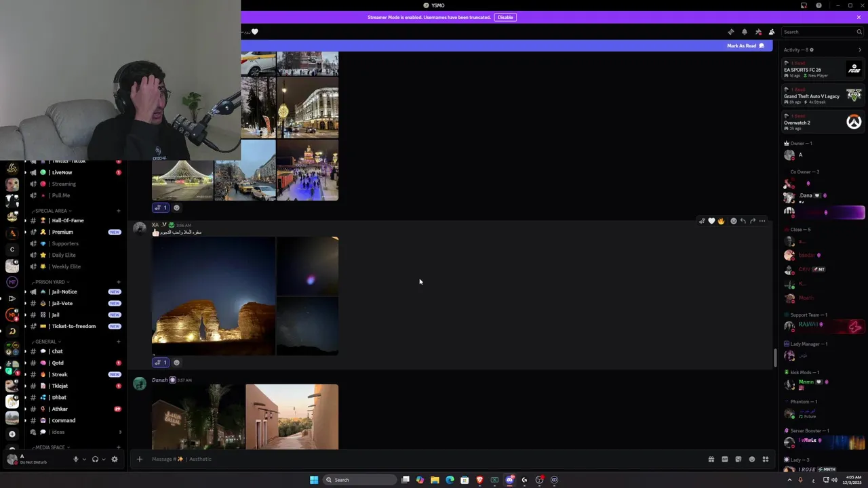Open the add reaction emoji picker
Viewport: 868px width, 488px height.
733,221
